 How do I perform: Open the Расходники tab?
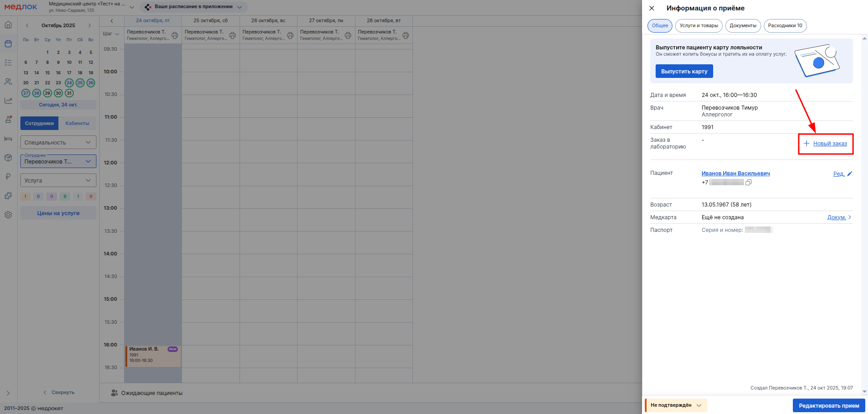[785, 26]
